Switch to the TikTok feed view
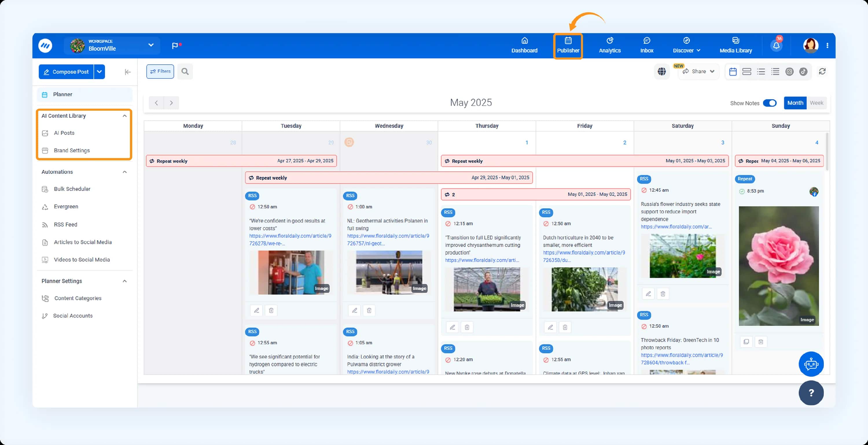 coord(804,71)
